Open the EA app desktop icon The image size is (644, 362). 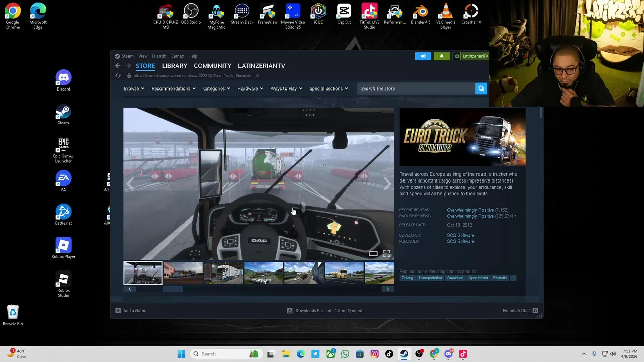tap(63, 182)
